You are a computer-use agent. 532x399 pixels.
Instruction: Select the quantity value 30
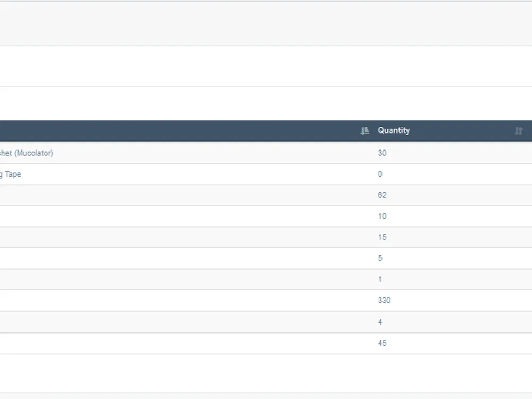(382, 153)
